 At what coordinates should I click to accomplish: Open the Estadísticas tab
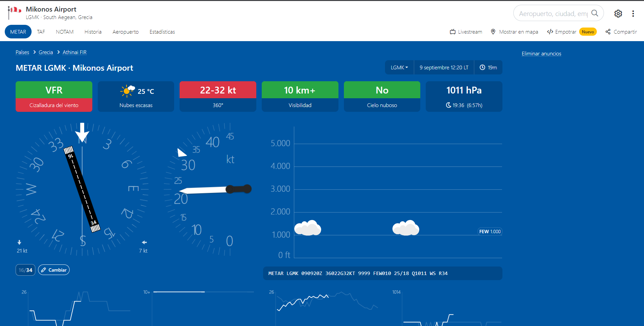tap(162, 32)
